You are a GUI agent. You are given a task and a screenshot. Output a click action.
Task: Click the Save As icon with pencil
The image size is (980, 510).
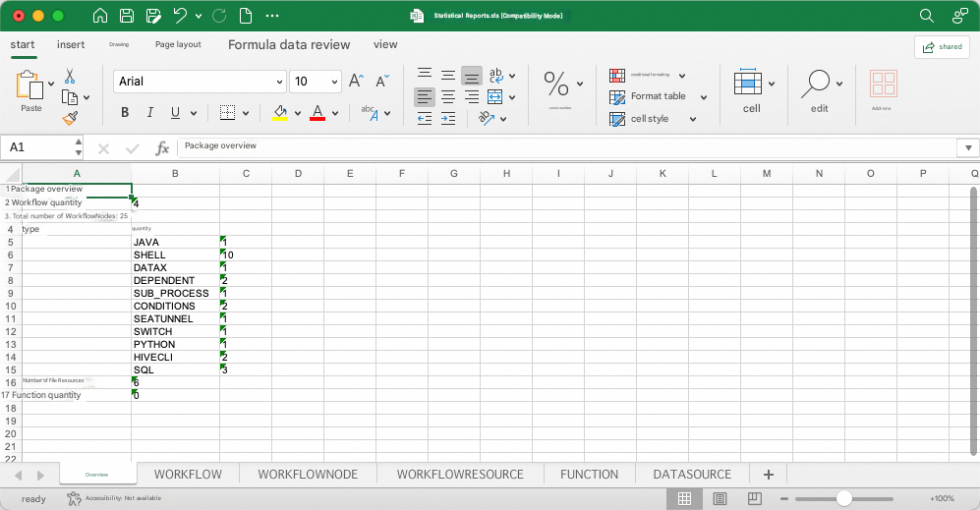tap(153, 16)
